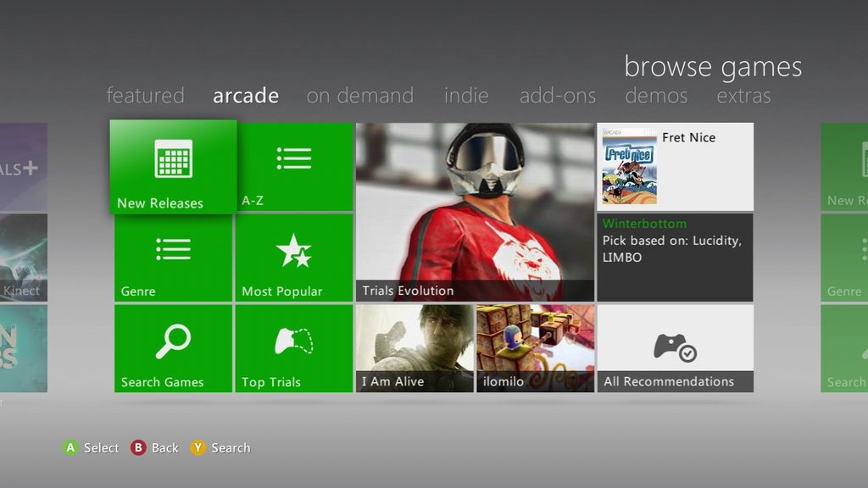Click the Fret Nice box art
Image resolution: width=868 pixels, height=488 pixels.
click(630, 167)
